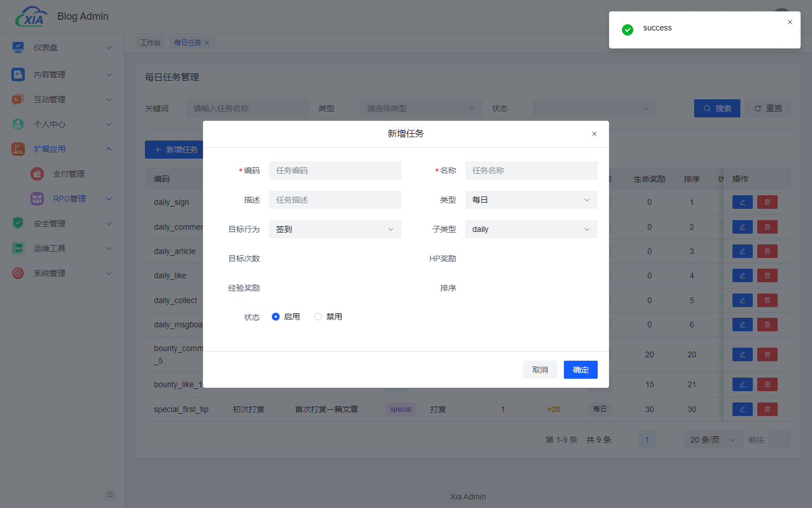Click the 互动管理 chat icon
This screenshot has height=508, width=812.
point(18,99)
